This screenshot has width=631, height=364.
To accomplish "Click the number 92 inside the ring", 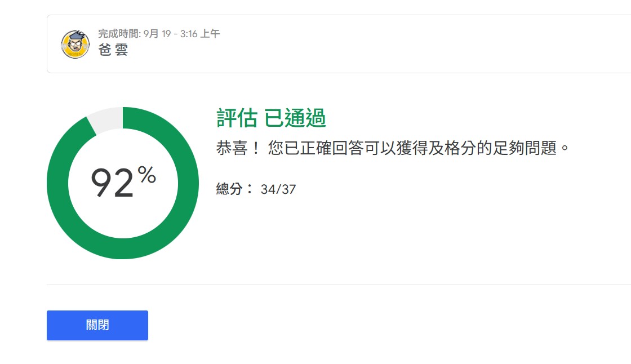I will [x=113, y=183].
